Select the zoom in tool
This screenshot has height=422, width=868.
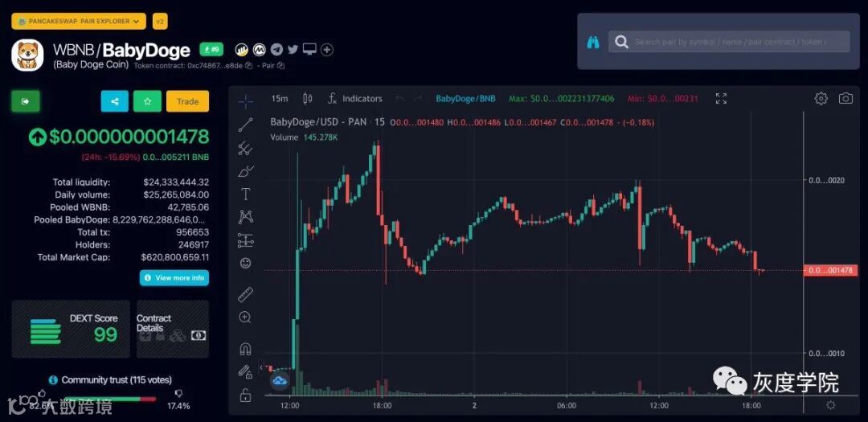tap(245, 318)
